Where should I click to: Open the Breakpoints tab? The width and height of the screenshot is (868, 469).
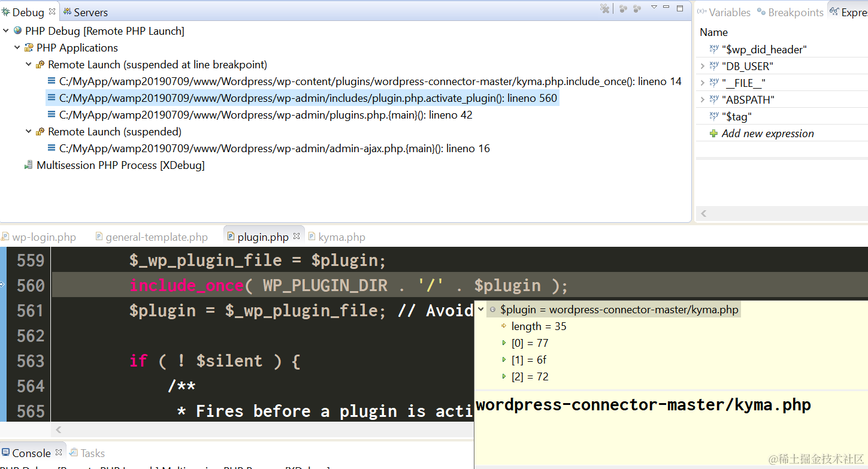pyautogui.click(x=790, y=12)
